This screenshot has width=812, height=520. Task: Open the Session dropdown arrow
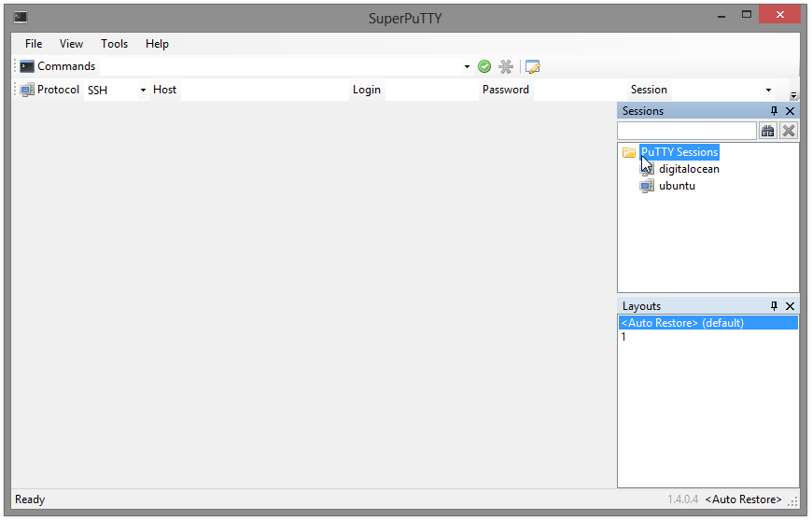point(768,91)
